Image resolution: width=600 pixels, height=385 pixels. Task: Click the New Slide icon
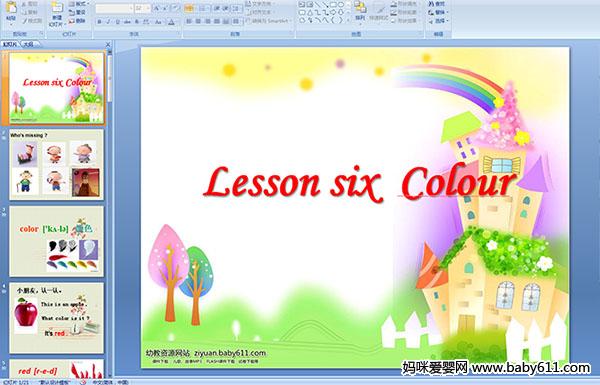(x=57, y=7)
